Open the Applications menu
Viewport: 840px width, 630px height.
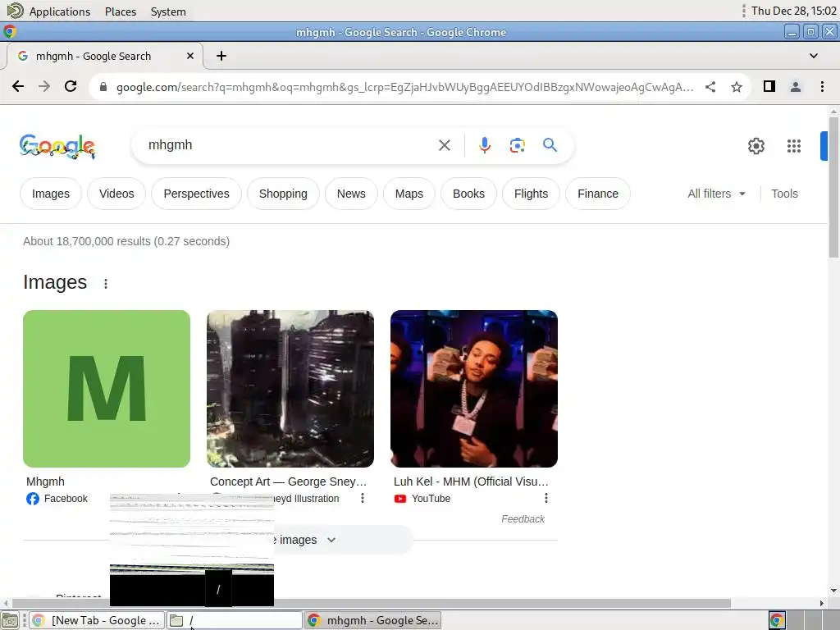(x=59, y=11)
